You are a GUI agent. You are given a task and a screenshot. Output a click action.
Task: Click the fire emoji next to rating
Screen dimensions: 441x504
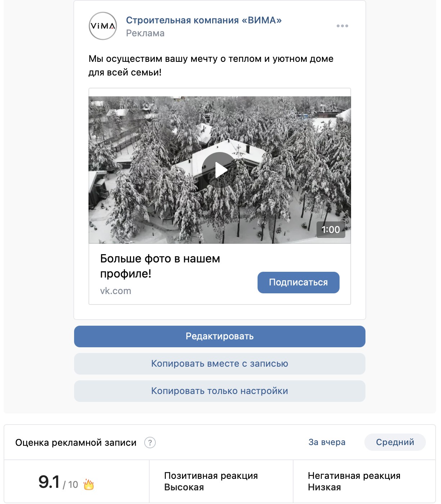[x=88, y=484]
